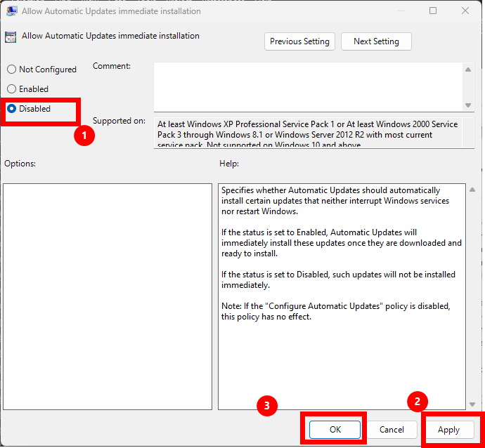The image size is (485, 448).
Task: Click the policy setting icon beside the heading
Action: (x=11, y=37)
